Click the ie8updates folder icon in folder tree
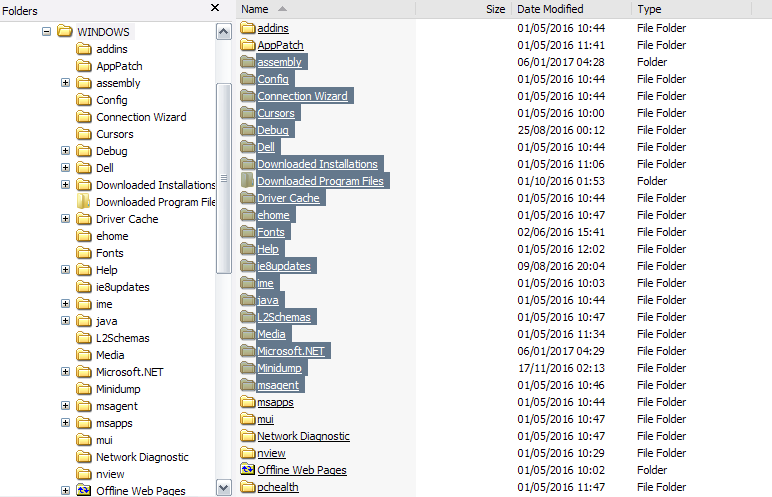This screenshot has width=772, height=497. tap(84, 287)
